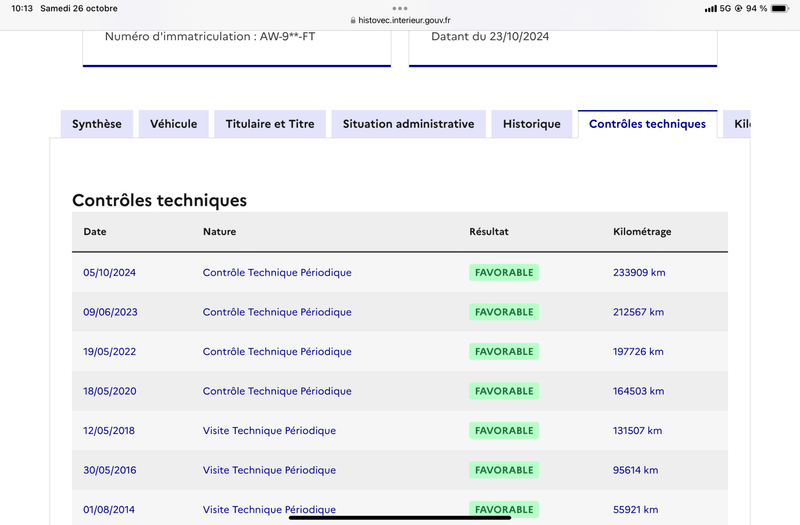
Task: Click the 95614 km mileage value
Action: click(x=635, y=470)
